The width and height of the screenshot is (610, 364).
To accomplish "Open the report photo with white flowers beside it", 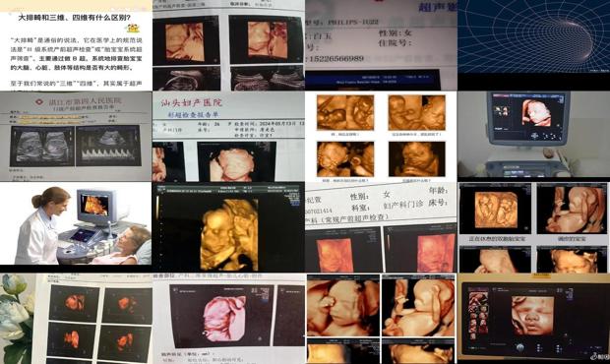I will 76,319.
